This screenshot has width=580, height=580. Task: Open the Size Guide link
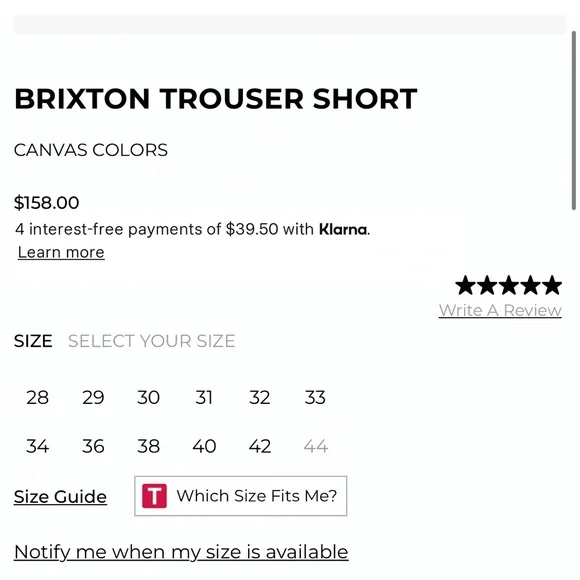pos(60,496)
